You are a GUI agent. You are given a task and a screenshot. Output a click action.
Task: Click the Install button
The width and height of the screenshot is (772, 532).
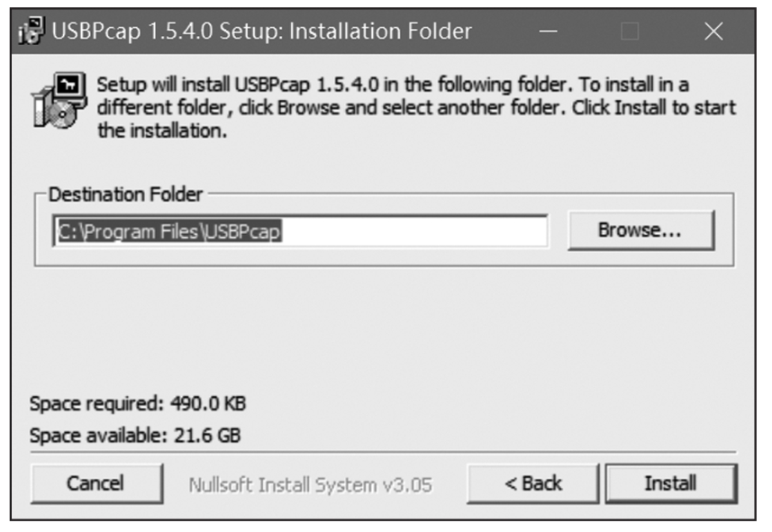[670, 483]
